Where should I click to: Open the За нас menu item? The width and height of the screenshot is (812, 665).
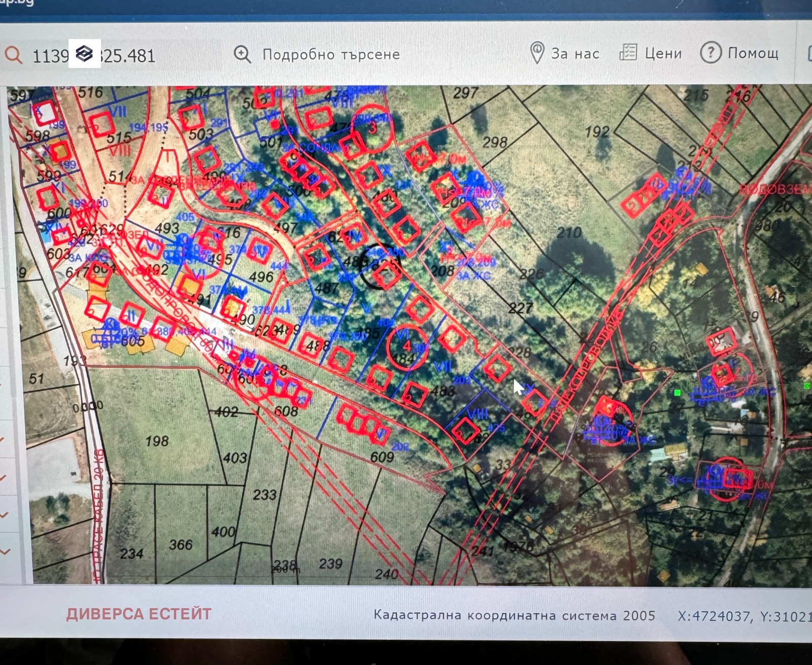pos(575,53)
